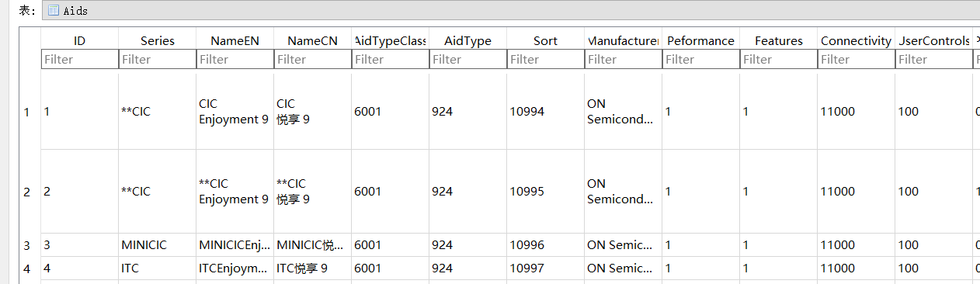Focus the NameEN filter field

click(x=235, y=59)
